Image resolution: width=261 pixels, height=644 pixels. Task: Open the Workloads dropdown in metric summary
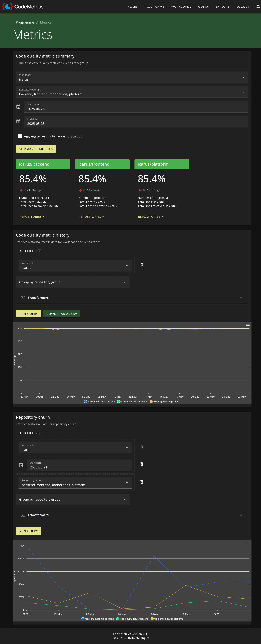(x=132, y=77)
